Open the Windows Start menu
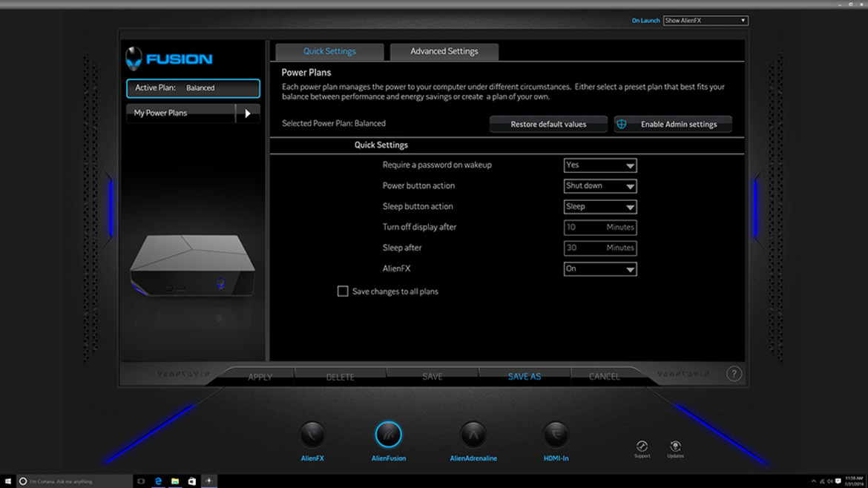Image resolution: width=868 pixels, height=488 pixels. click(7, 481)
